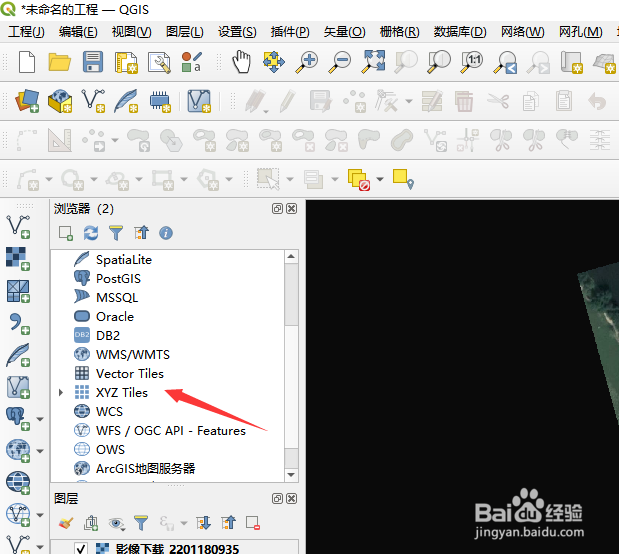
Task: Open the 插件(P) menu
Action: point(290,32)
